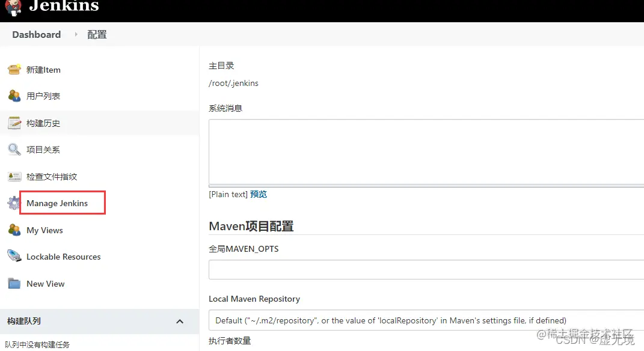Click the 主目录 label
Screen dimensions: 644x351
(221, 66)
